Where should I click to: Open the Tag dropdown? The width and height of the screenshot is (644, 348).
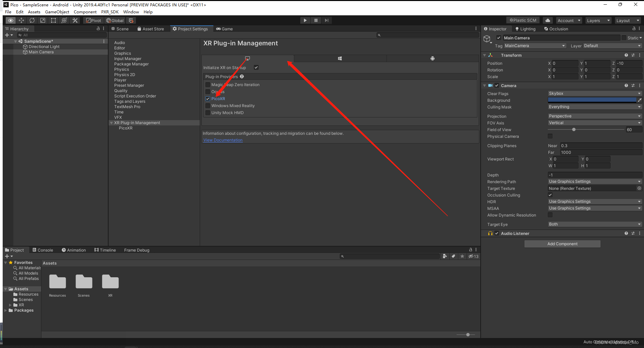tap(535, 46)
